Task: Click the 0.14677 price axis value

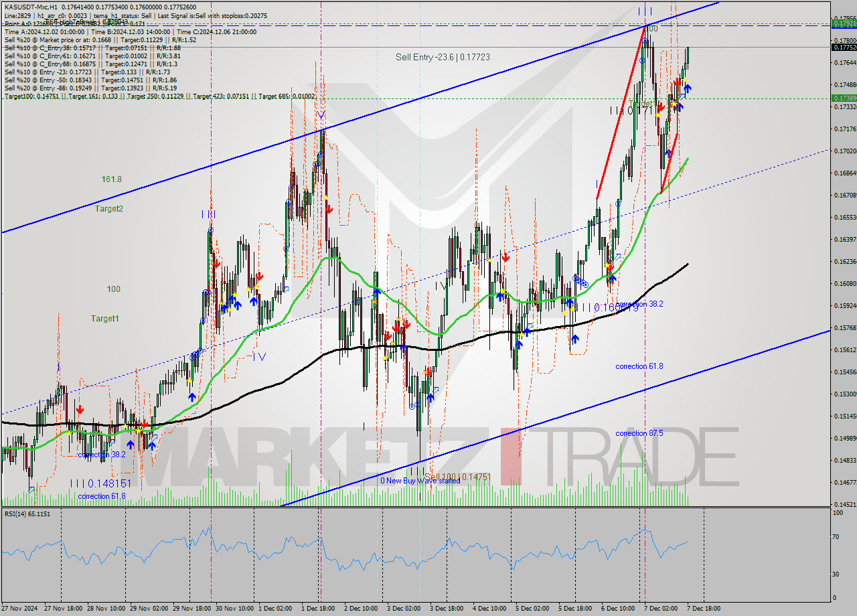Action: pyautogui.click(x=844, y=482)
